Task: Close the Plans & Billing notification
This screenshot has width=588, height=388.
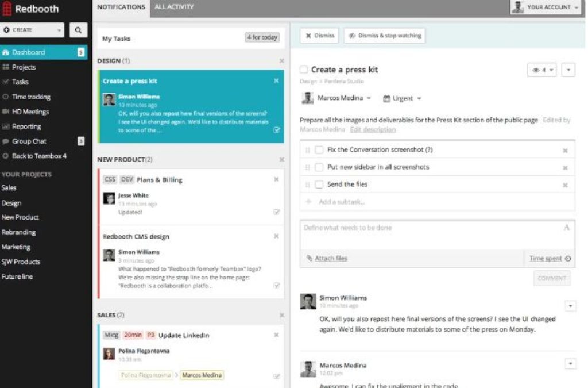Action: coord(276,179)
